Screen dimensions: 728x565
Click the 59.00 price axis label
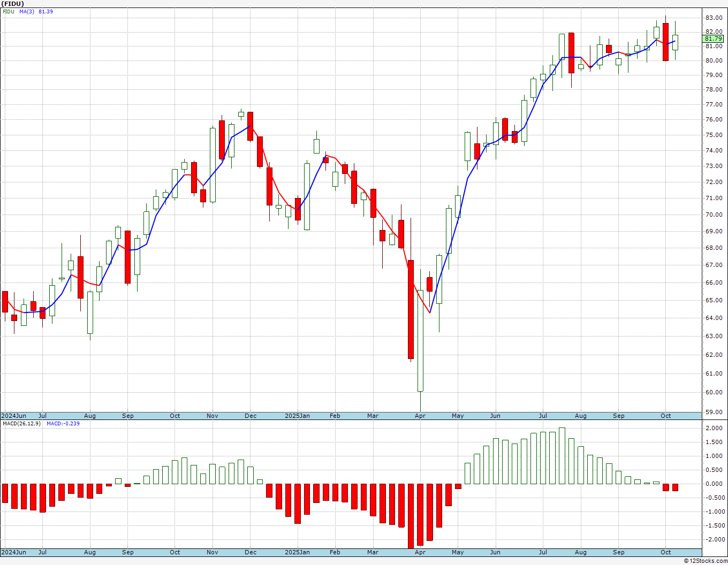(714, 412)
